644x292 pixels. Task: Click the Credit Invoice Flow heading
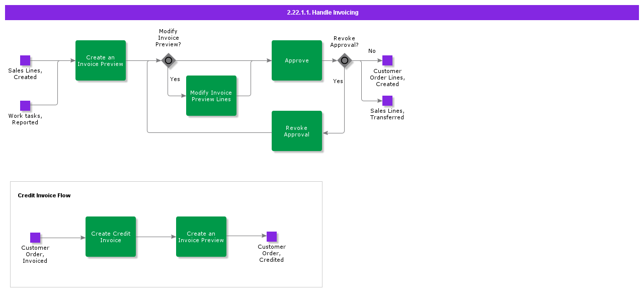(x=44, y=195)
